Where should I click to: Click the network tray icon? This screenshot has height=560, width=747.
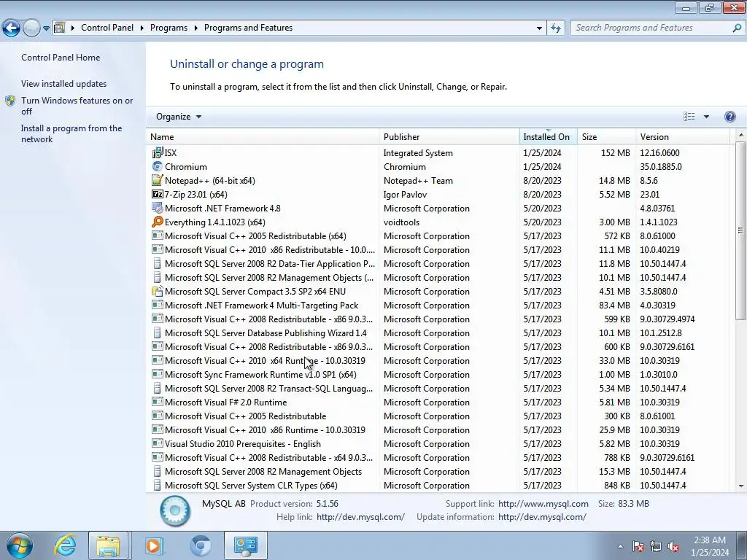pos(656,546)
